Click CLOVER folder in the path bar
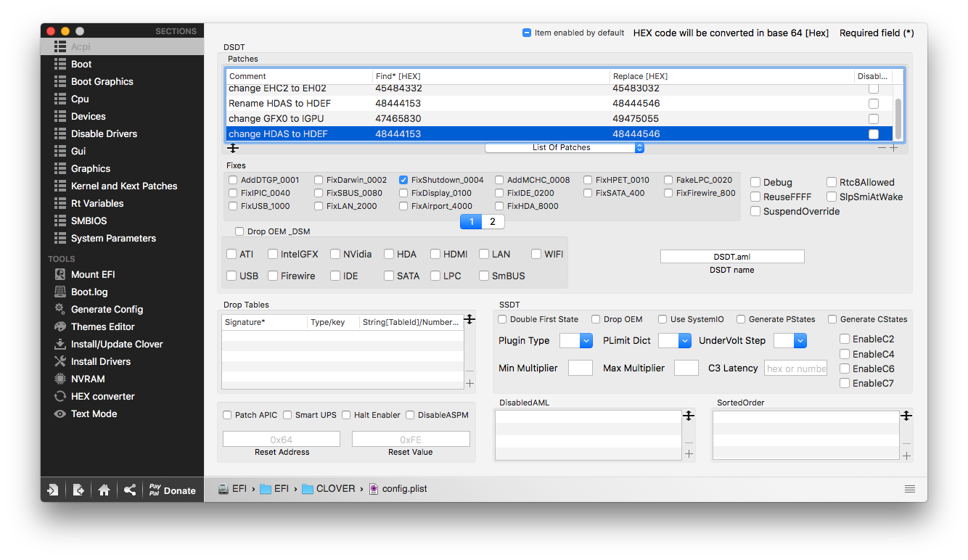Viewport: 968px width, 560px height. point(328,489)
